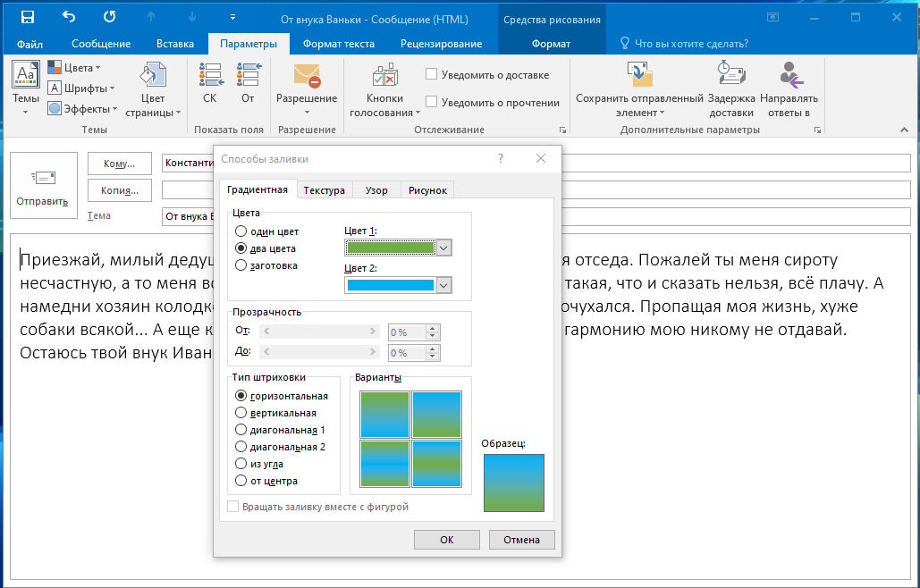
Task: Open the Разрешение permission button
Action: pos(307,89)
